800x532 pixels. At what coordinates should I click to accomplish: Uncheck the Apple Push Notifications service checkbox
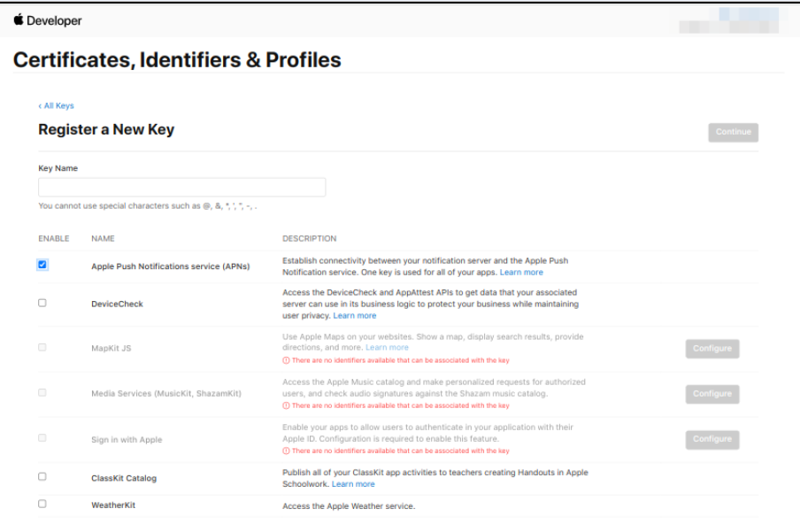click(x=42, y=265)
